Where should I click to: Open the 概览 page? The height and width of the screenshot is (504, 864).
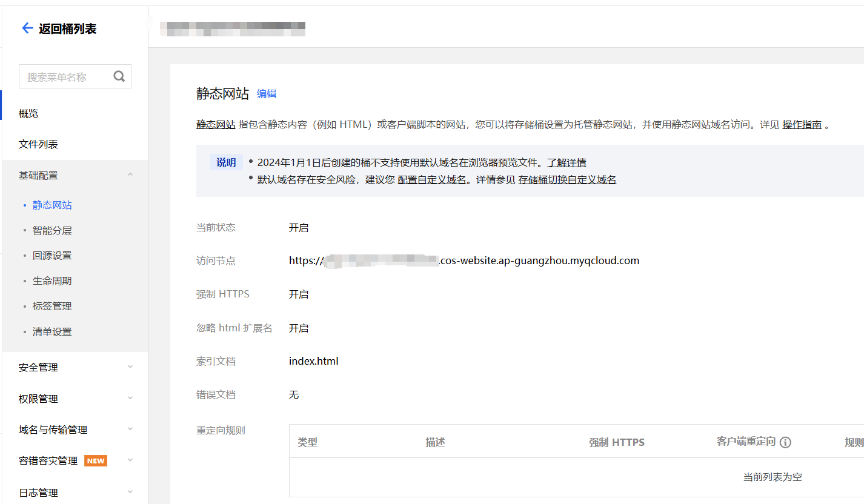point(28,113)
